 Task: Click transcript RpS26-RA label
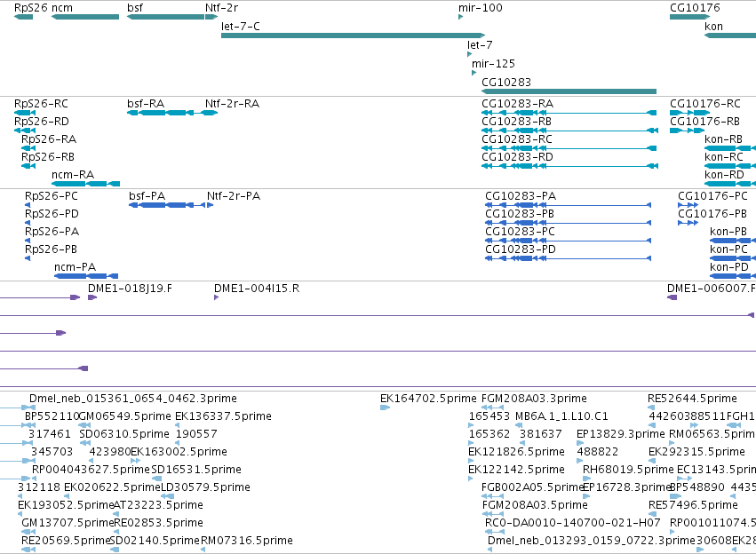tap(49, 139)
